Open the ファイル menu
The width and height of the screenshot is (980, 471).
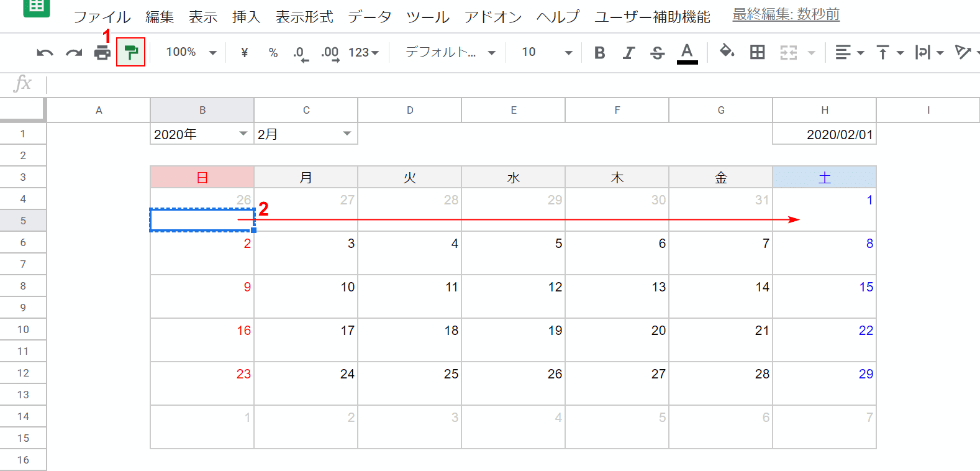click(x=102, y=17)
